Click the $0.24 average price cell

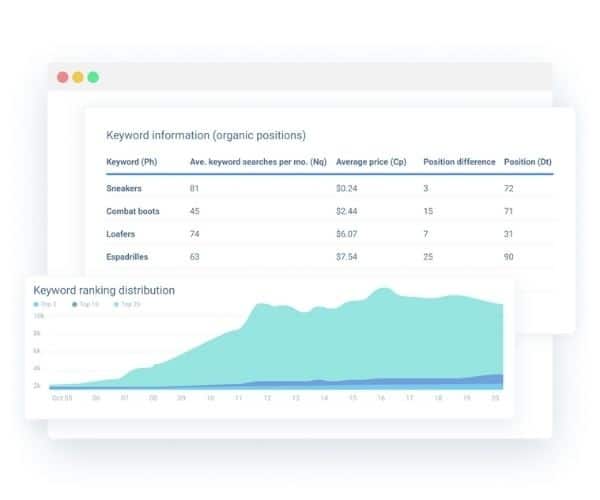tap(347, 188)
